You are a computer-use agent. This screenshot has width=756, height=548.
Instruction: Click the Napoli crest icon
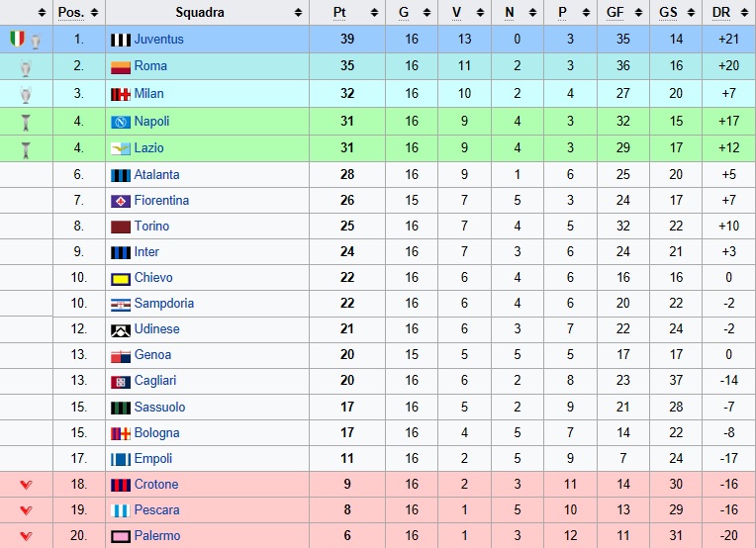pos(121,122)
